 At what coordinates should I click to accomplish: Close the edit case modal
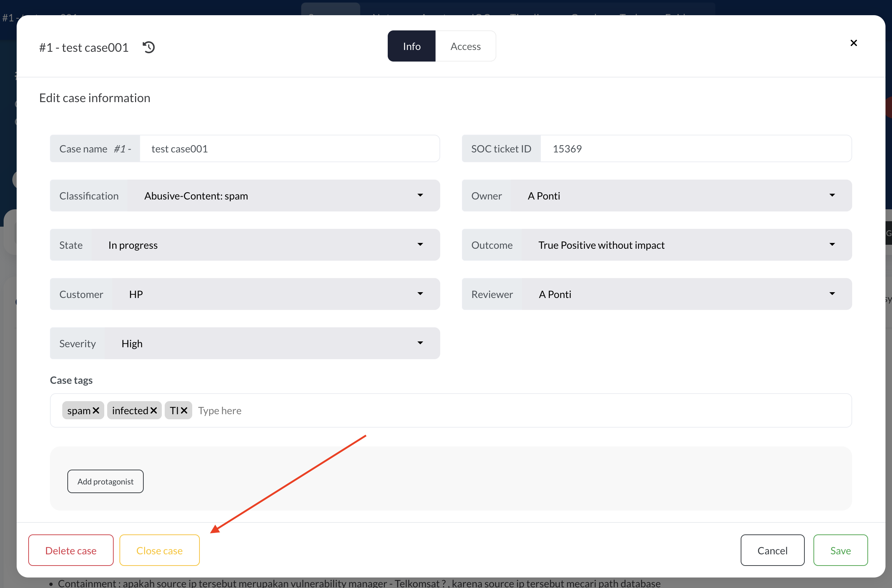pos(853,43)
